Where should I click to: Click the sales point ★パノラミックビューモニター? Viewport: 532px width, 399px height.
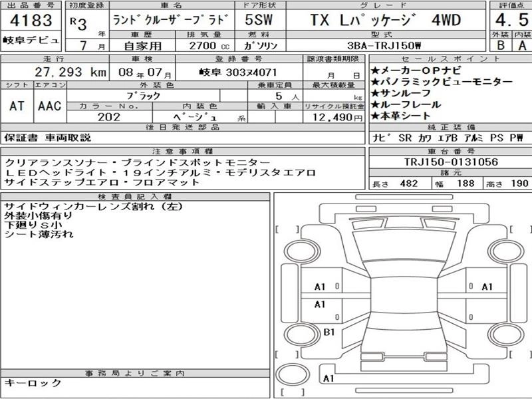click(x=442, y=82)
